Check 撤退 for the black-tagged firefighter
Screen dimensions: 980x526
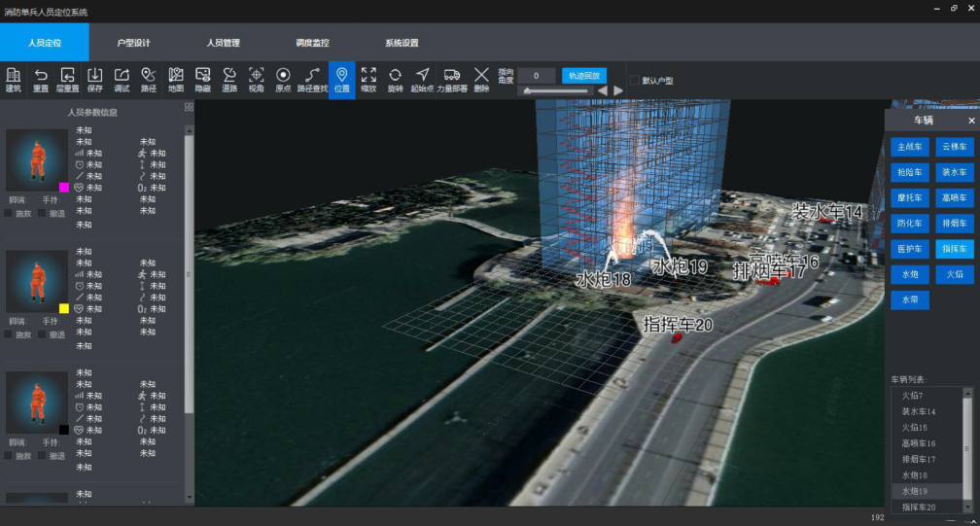[x=42, y=456]
